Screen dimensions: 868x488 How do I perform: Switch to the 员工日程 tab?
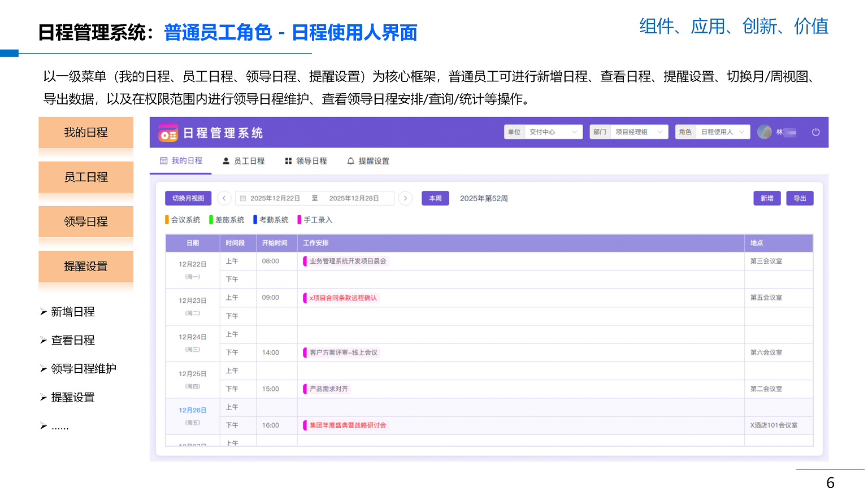point(244,161)
